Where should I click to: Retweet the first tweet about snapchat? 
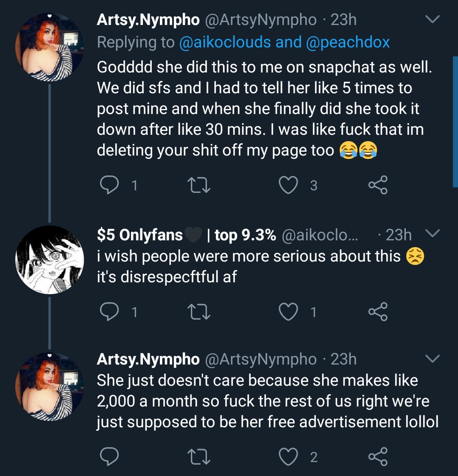(x=199, y=185)
